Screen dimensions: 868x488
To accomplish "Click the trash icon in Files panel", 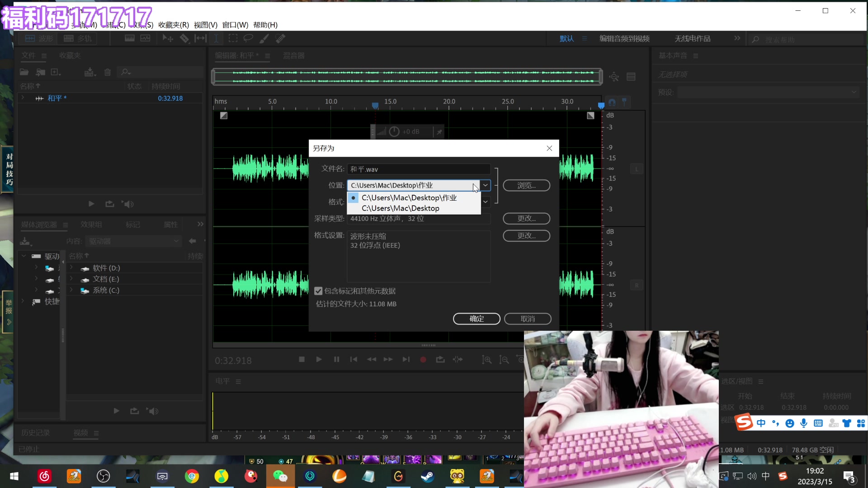I will [108, 72].
